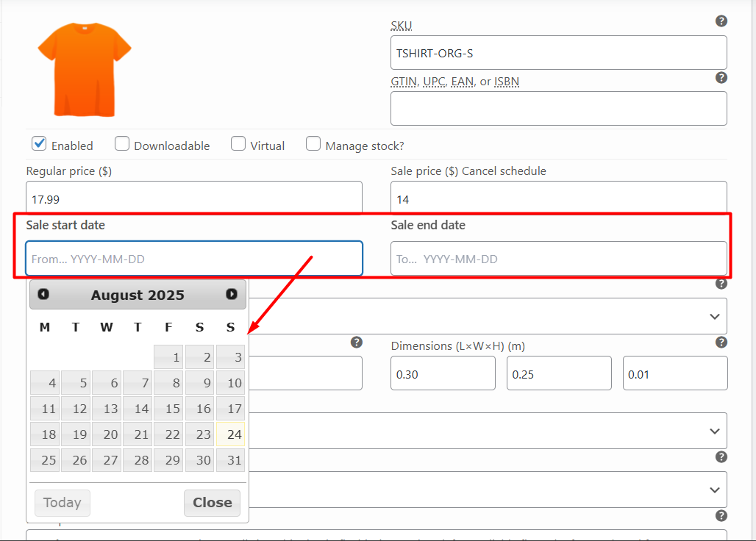Select August 1 in calendar
This screenshot has width=756, height=541.
(168, 357)
